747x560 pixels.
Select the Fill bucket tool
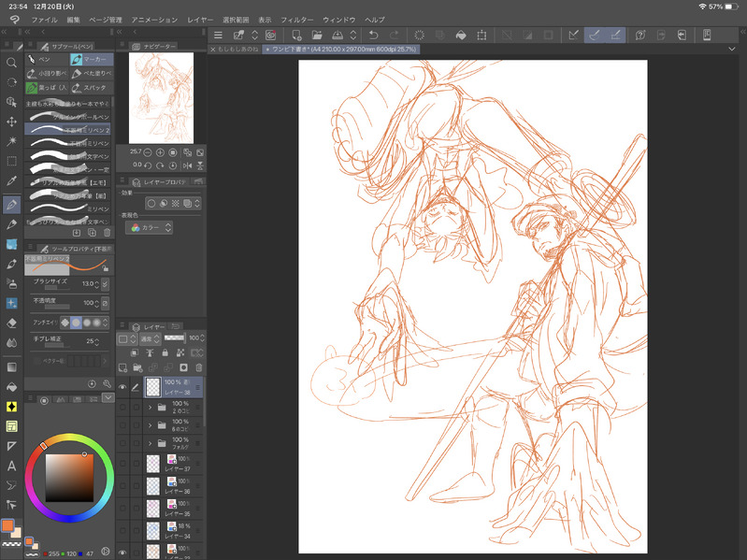(x=11, y=386)
